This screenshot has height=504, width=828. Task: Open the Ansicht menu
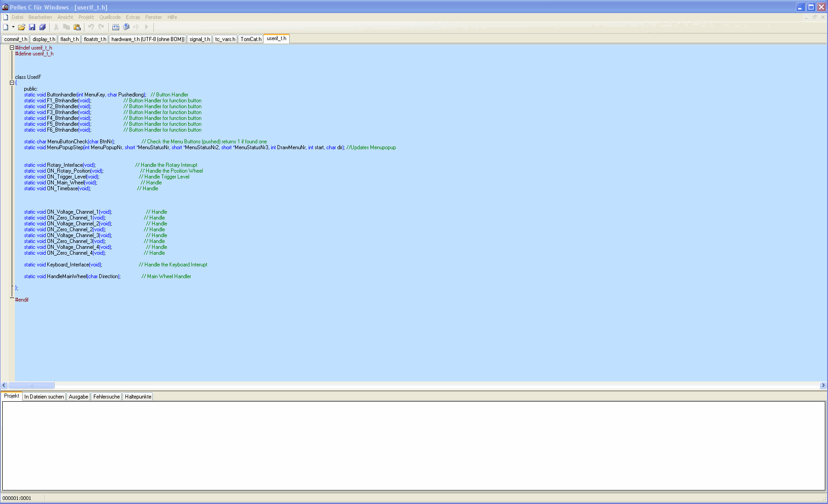pyautogui.click(x=65, y=17)
